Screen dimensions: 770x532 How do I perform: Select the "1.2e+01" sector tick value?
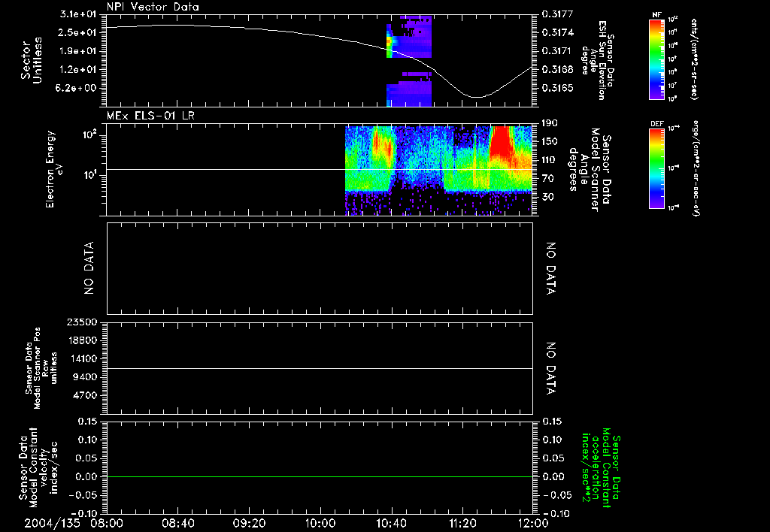click(x=78, y=70)
